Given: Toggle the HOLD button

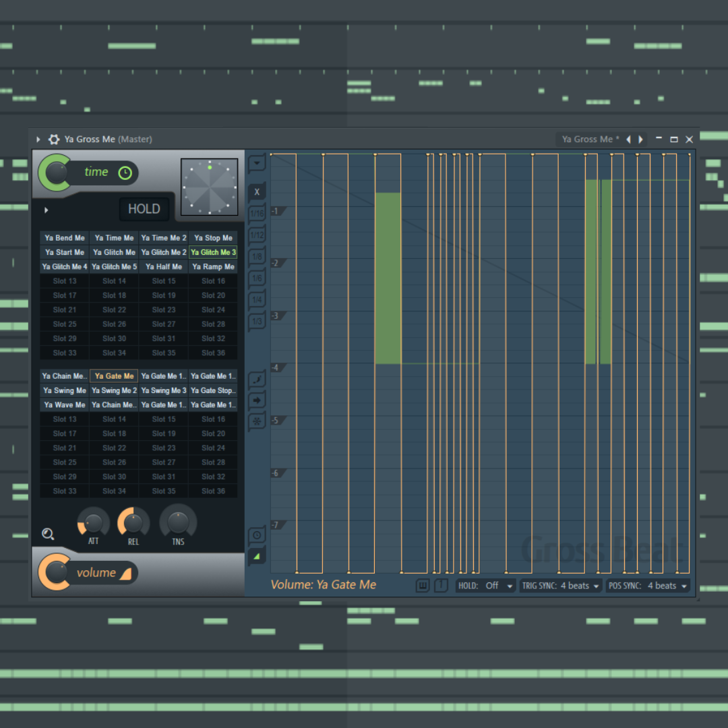Looking at the screenshot, I should point(144,209).
